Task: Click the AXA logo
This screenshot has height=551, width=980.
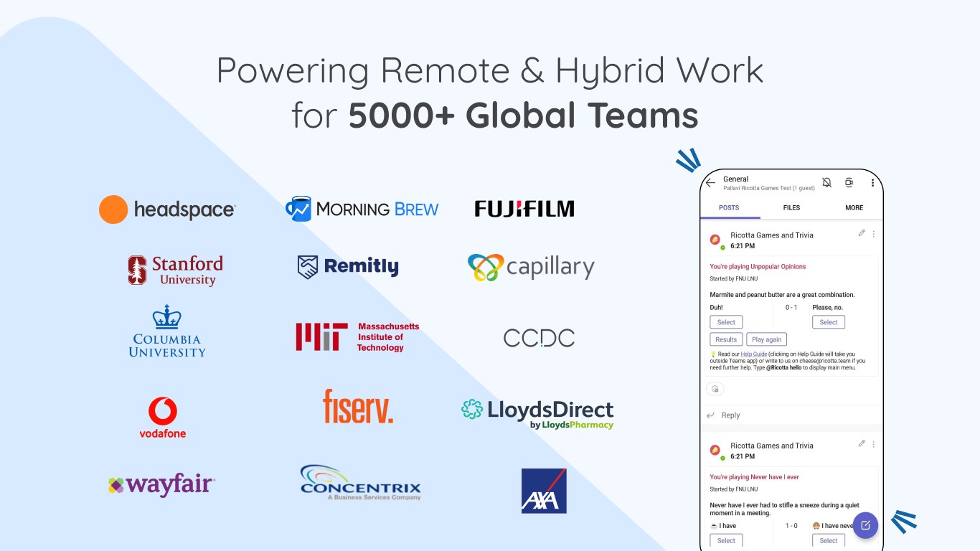Action: click(x=544, y=491)
